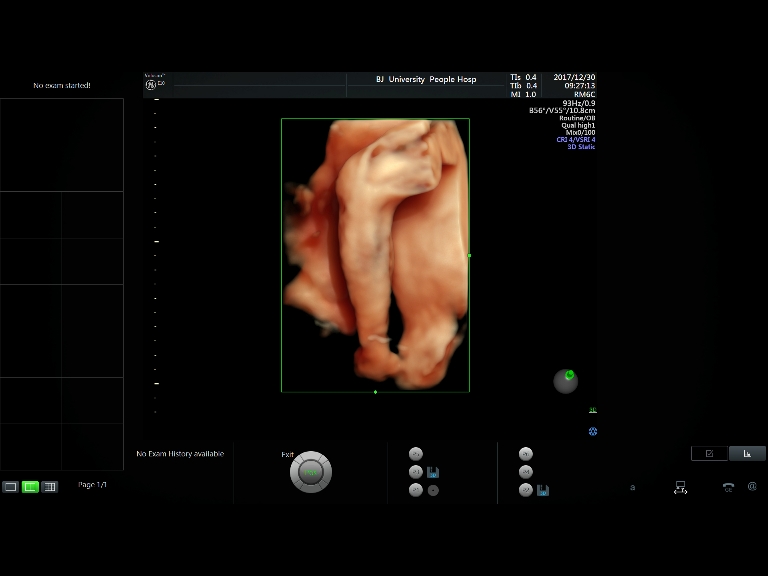Viewport: 768px width, 576px height.
Task: Click the telephone status icon
Action: (x=728, y=488)
